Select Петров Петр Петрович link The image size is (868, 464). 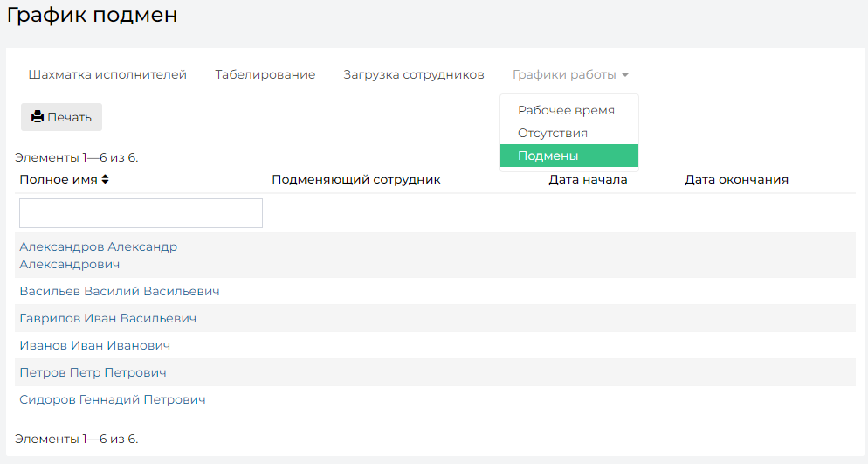(x=93, y=372)
